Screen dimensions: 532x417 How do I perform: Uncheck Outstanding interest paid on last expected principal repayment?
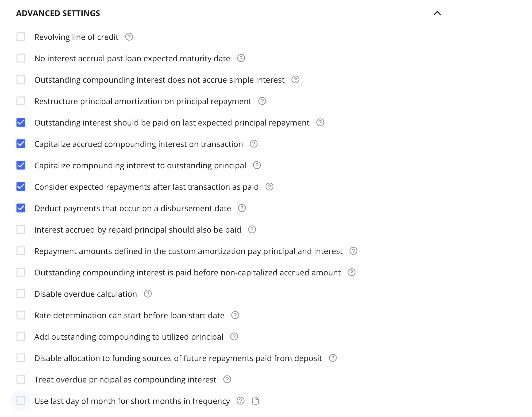pos(21,122)
